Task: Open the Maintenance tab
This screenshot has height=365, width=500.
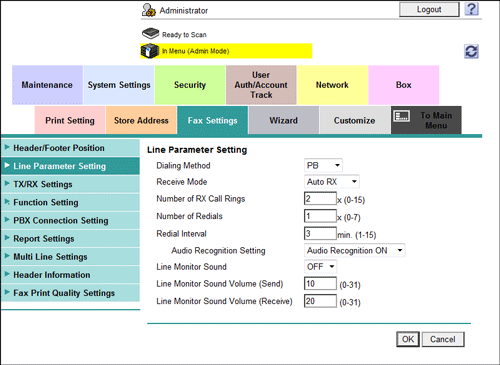Action: 47,85
